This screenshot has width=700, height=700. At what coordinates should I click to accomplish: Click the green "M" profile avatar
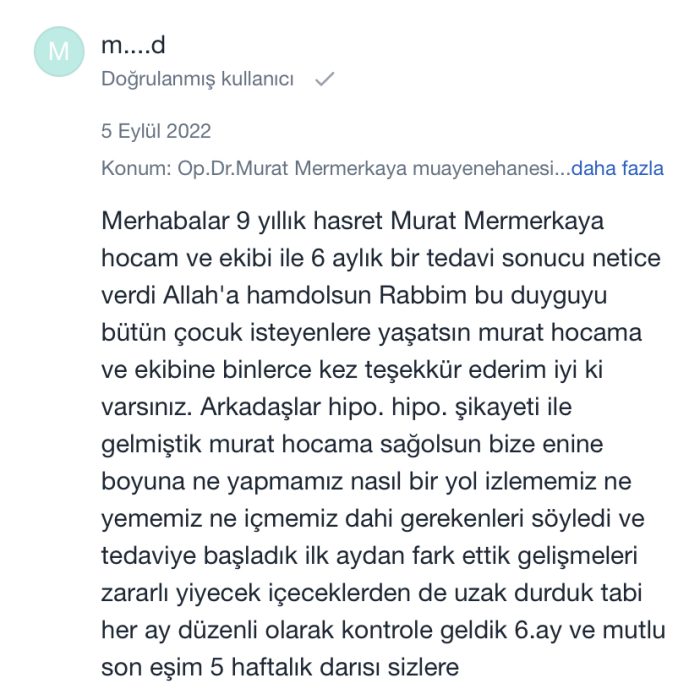coord(59,52)
